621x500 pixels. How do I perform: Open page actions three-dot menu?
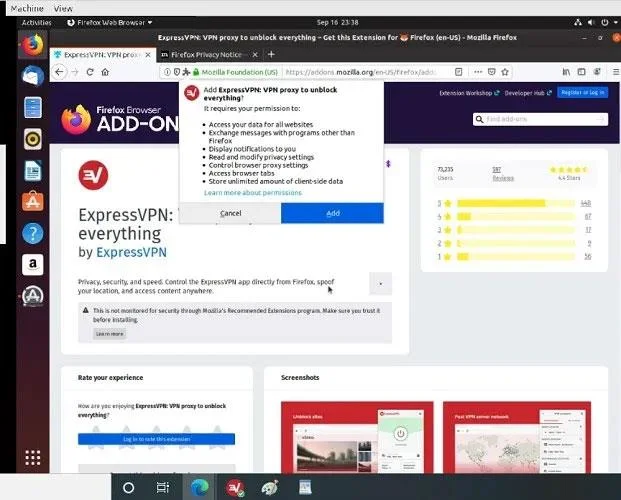point(478,72)
